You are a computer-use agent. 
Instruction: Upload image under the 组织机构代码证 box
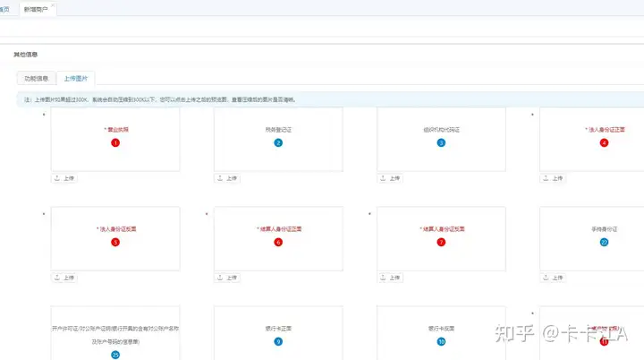pyautogui.click(x=390, y=178)
